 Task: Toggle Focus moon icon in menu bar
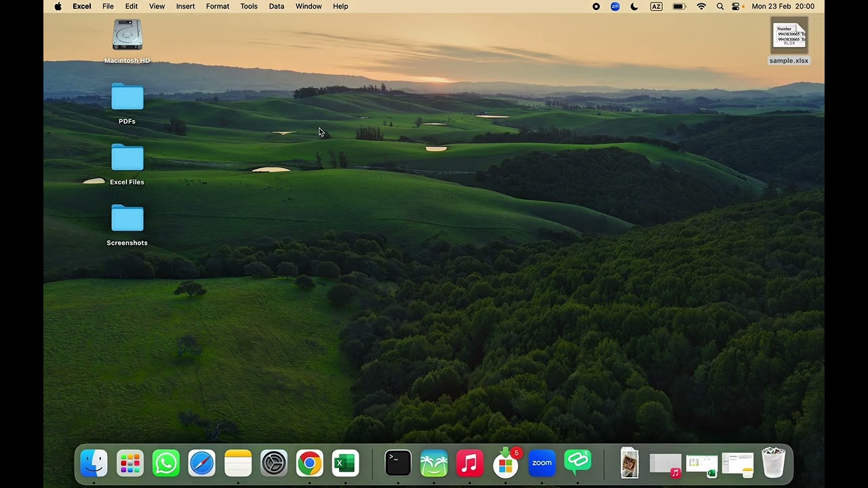point(635,7)
